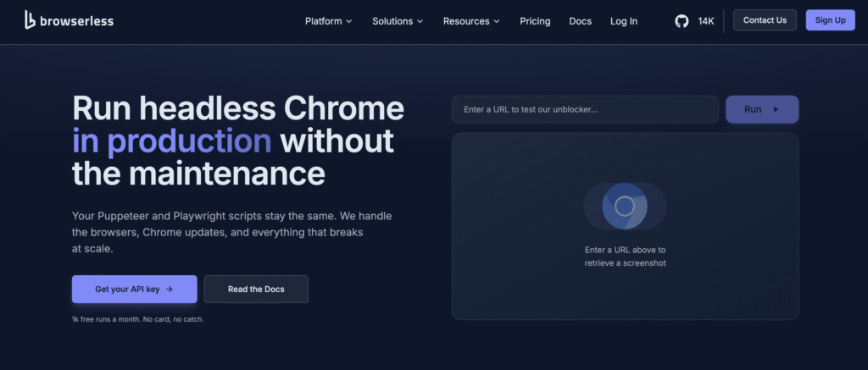Click the Sign Up button
Image resolution: width=868 pixels, height=370 pixels.
pos(831,20)
